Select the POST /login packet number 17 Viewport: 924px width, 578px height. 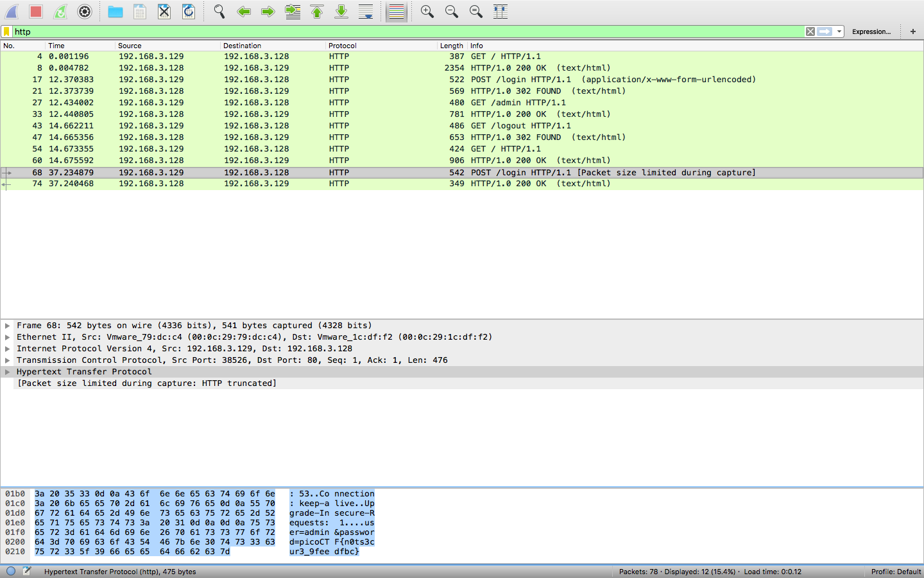(x=257, y=79)
